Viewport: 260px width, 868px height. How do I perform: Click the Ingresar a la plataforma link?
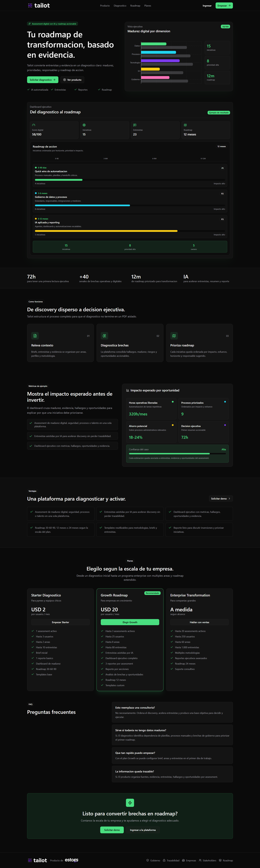[143, 830]
